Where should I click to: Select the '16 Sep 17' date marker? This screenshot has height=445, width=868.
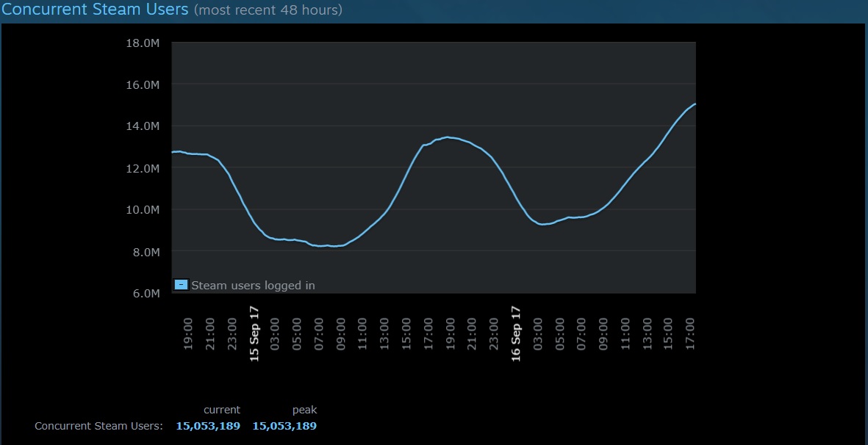pyautogui.click(x=516, y=334)
